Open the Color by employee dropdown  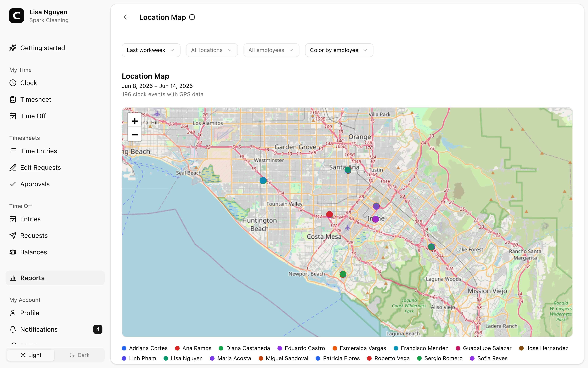(x=339, y=50)
